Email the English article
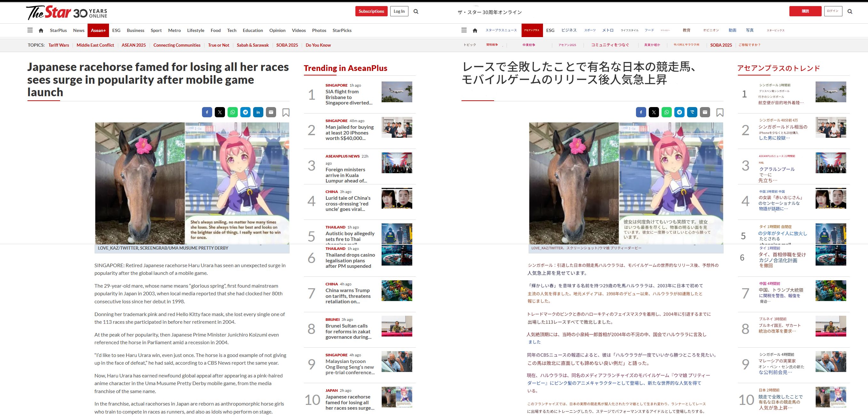This screenshot has width=868, height=418. click(x=271, y=112)
